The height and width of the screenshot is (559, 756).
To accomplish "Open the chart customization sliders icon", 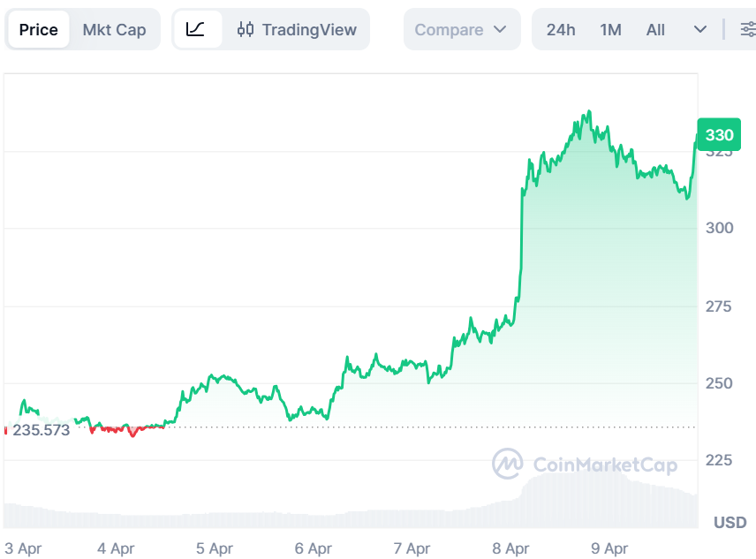I will click(x=747, y=29).
